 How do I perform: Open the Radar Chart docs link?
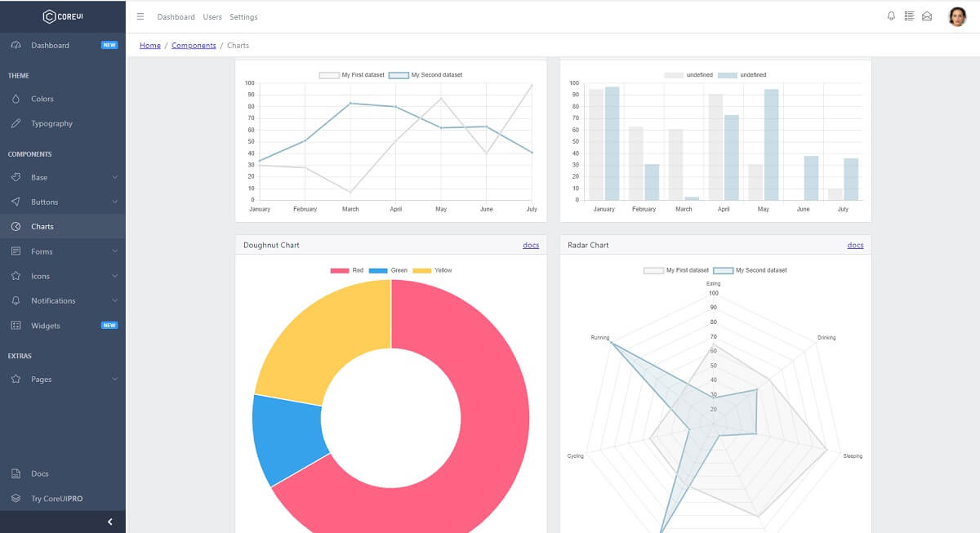pyautogui.click(x=855, y=245)
